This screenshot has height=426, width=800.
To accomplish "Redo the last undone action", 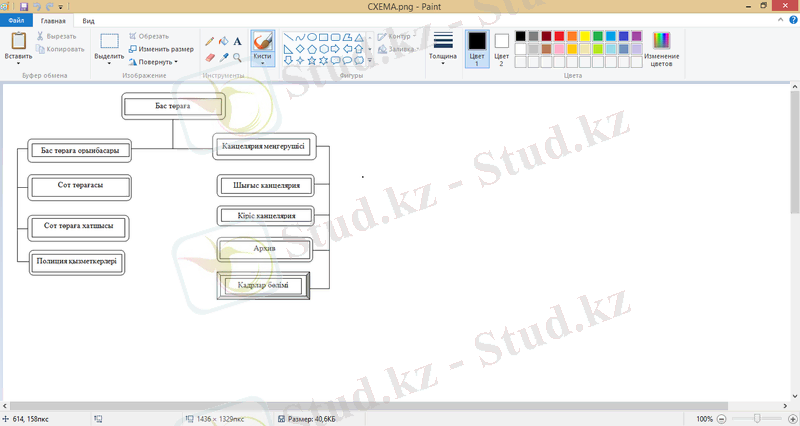I will pos(49,7).
